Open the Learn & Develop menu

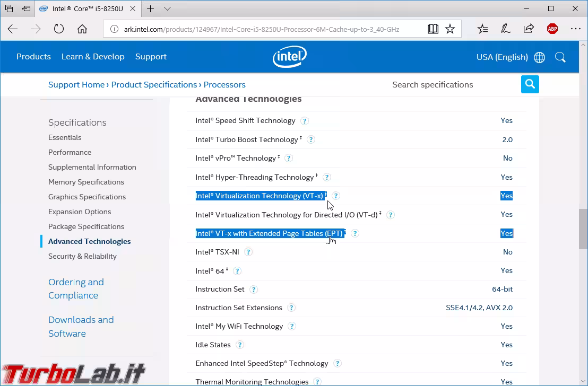click(x=93, y=57)
